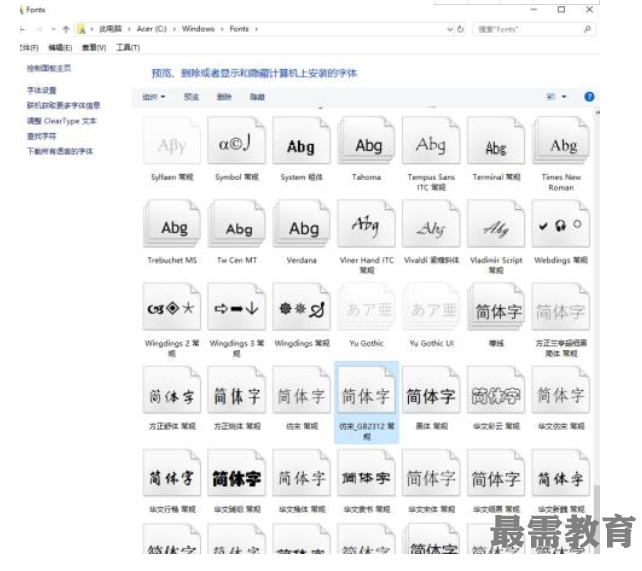Select the 华文仿宋 font icon
The height and width of the screenshot is (571, 642).
561,390
